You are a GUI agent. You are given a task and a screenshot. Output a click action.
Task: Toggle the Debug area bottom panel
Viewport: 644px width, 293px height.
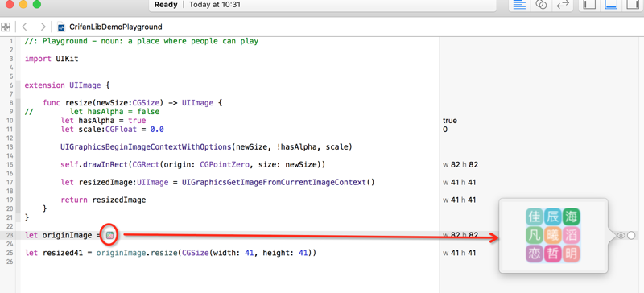click(611, 5)
